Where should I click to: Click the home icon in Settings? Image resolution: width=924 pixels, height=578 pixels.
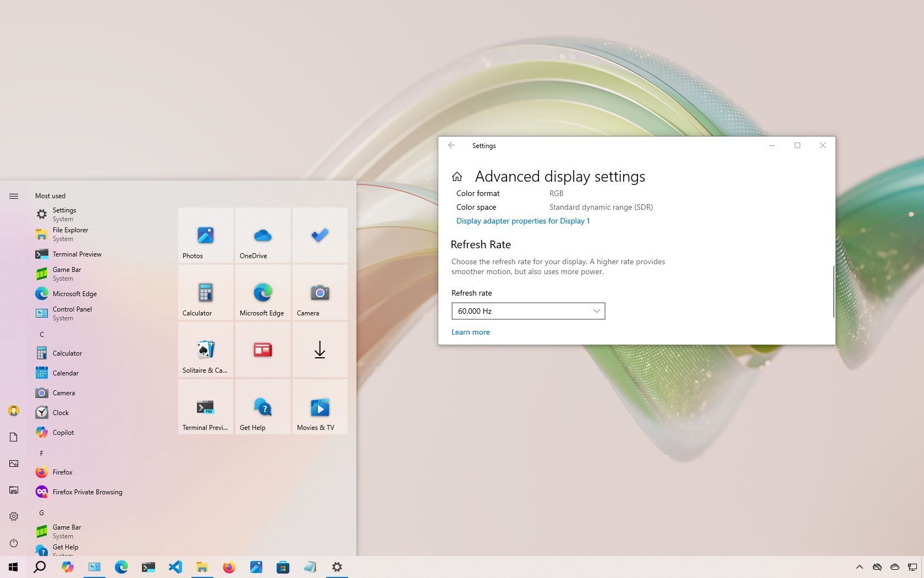click(x=457, y=176)
